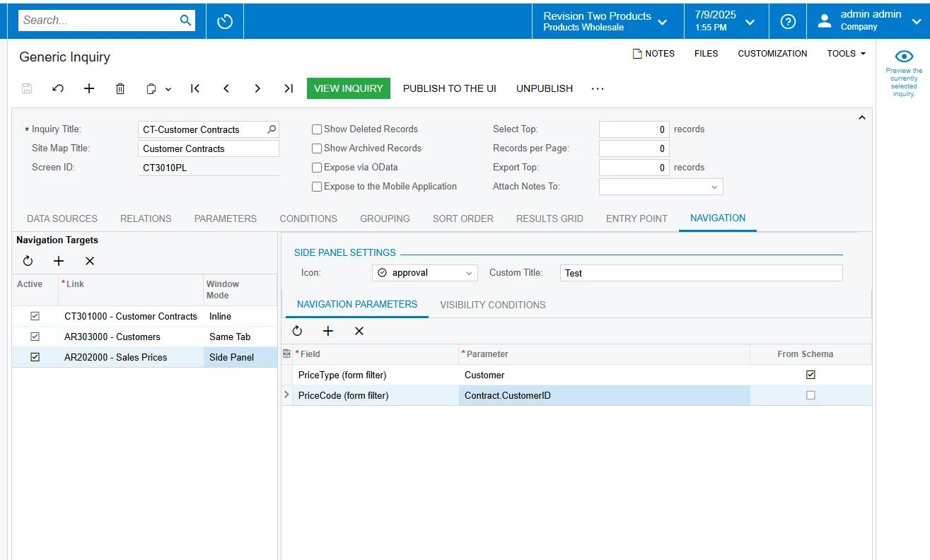The image size is (930, 560).
Task: Toggle Show Deleted Records checkbox
Action: [317, 129]
